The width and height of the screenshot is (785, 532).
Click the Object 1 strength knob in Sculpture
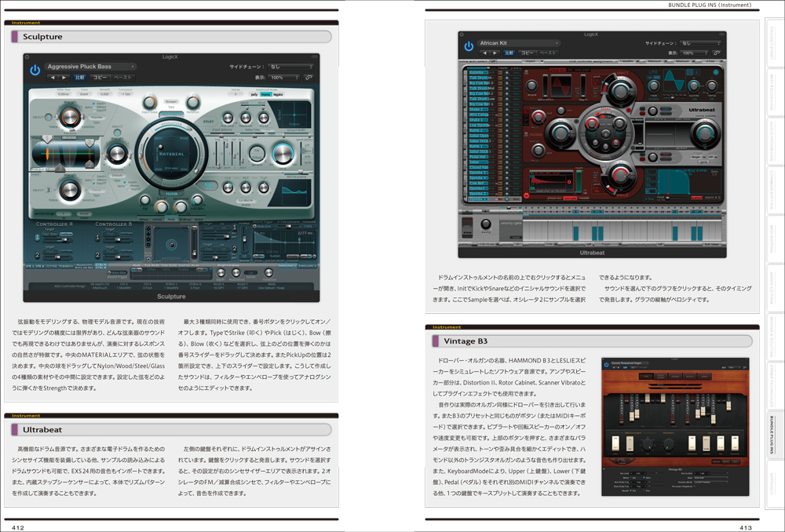[70, 118]
